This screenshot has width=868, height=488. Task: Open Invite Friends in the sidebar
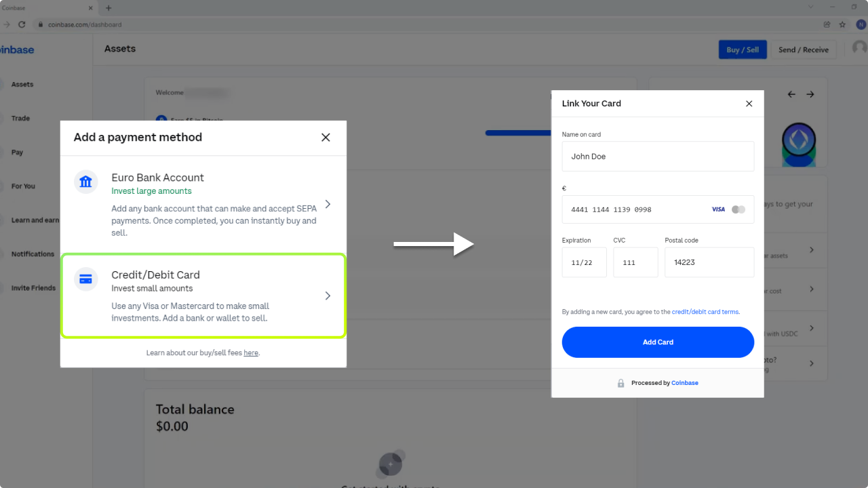33,288
